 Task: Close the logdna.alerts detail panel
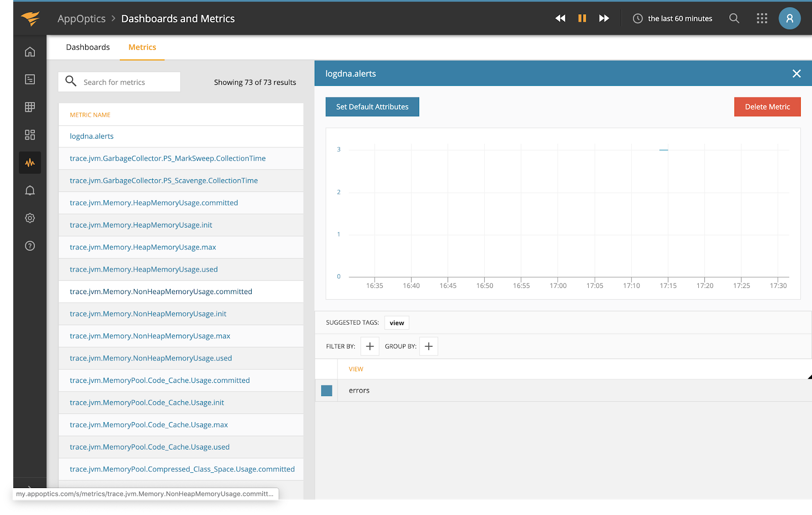797,74
